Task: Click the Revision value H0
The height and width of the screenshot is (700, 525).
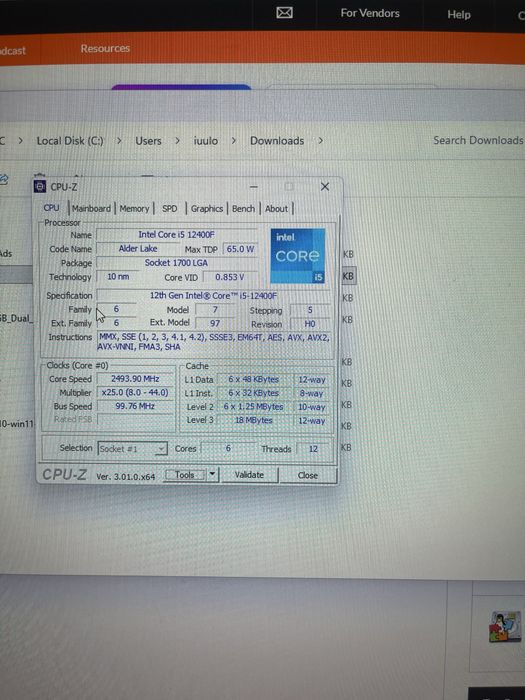Action: click(310, 324)
